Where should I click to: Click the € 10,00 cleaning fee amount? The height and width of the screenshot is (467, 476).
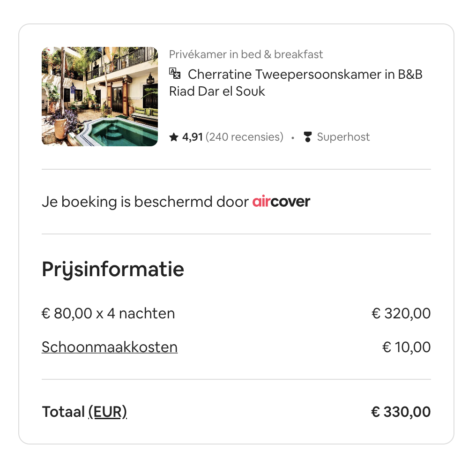click(407, 347)
